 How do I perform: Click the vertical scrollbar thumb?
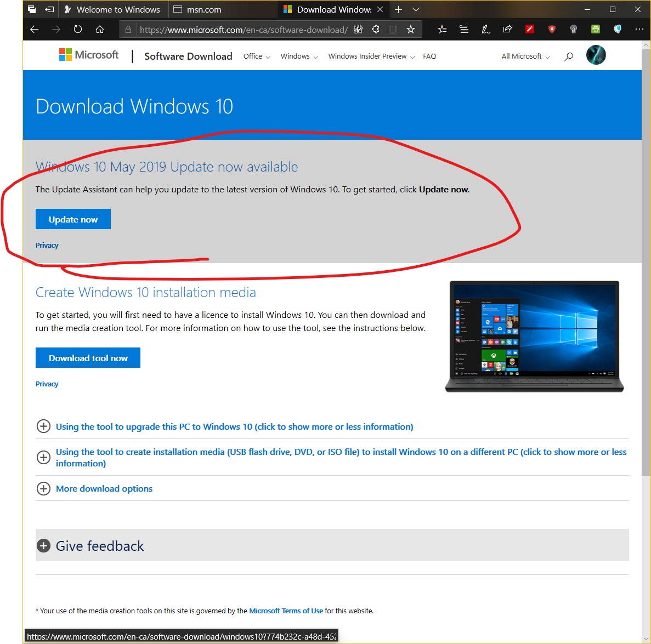click(x=646, y=262)
